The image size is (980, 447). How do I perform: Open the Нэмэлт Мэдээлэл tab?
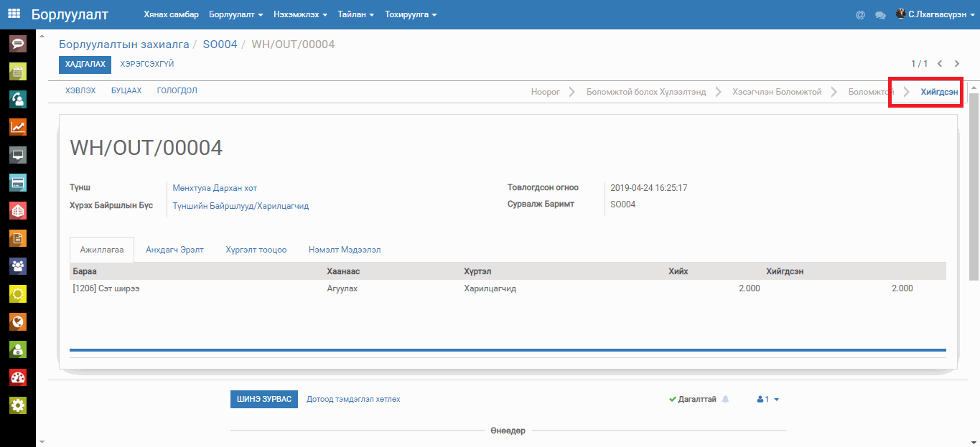coord(345,250)
